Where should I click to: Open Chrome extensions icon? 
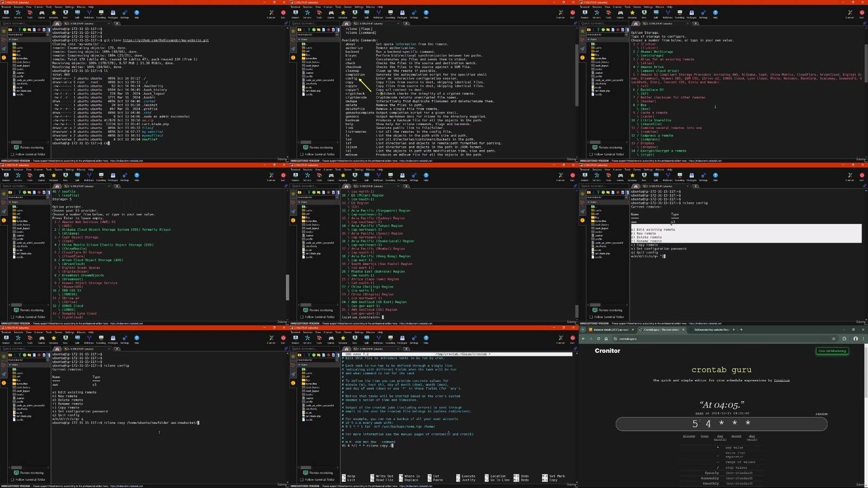click(844, 339)
